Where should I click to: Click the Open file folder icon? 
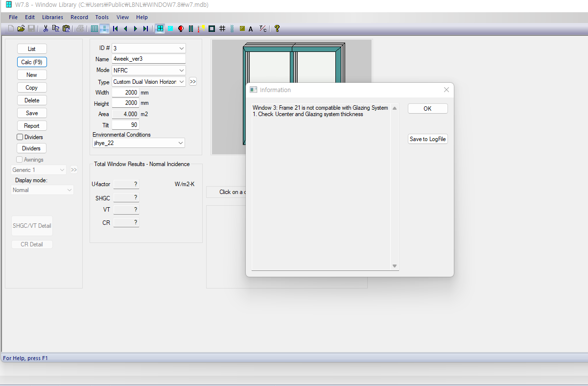tap(21, 29)
